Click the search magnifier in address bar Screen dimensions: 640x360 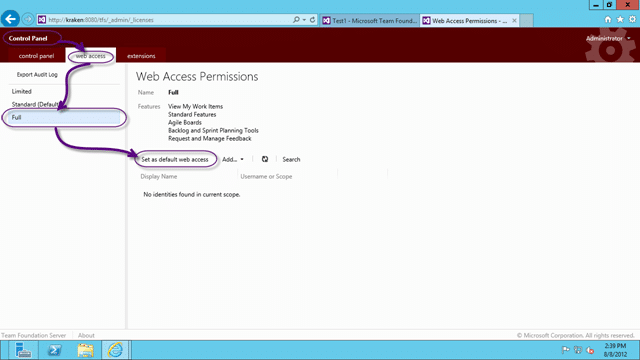coord(296,20)
